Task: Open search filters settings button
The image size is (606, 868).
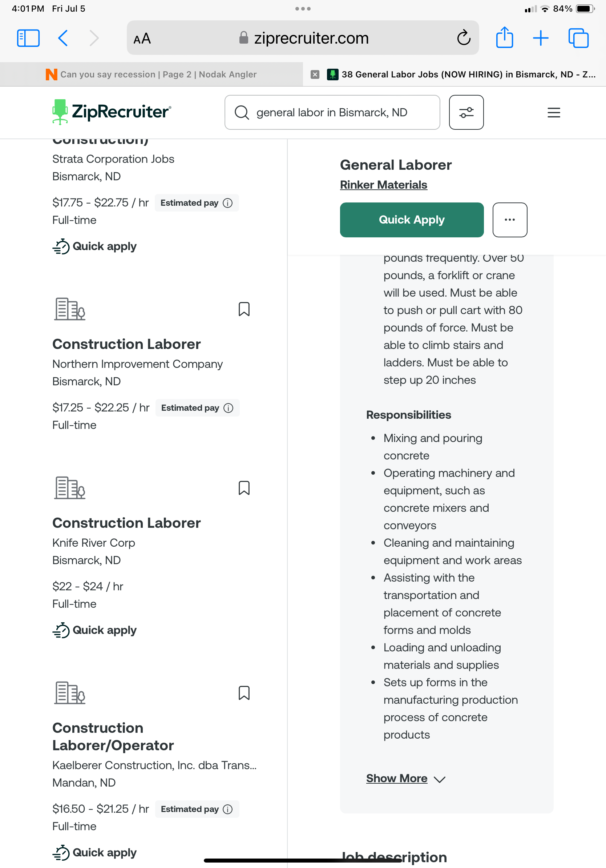Action: pos(466,112)
